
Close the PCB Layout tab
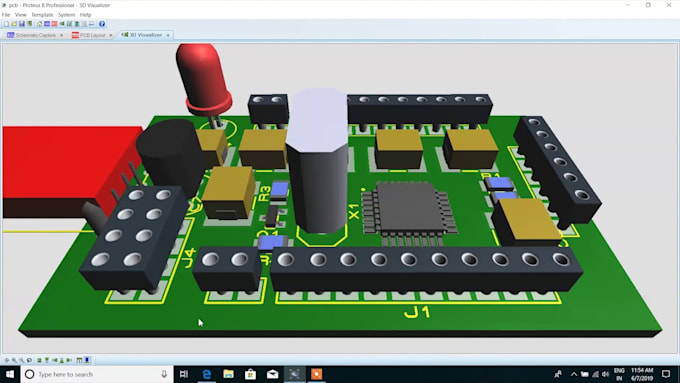[111, 35]
